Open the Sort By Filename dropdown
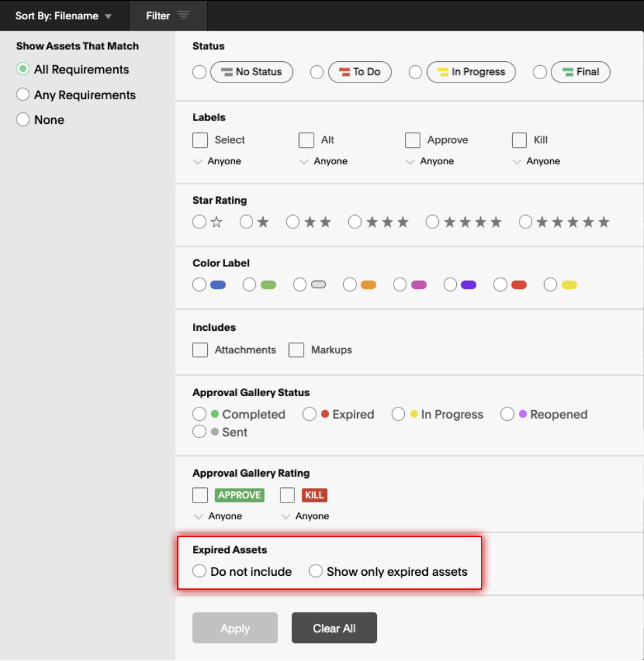Image resolution: width=644 pixels, height=661 pixels. [63, 15]
